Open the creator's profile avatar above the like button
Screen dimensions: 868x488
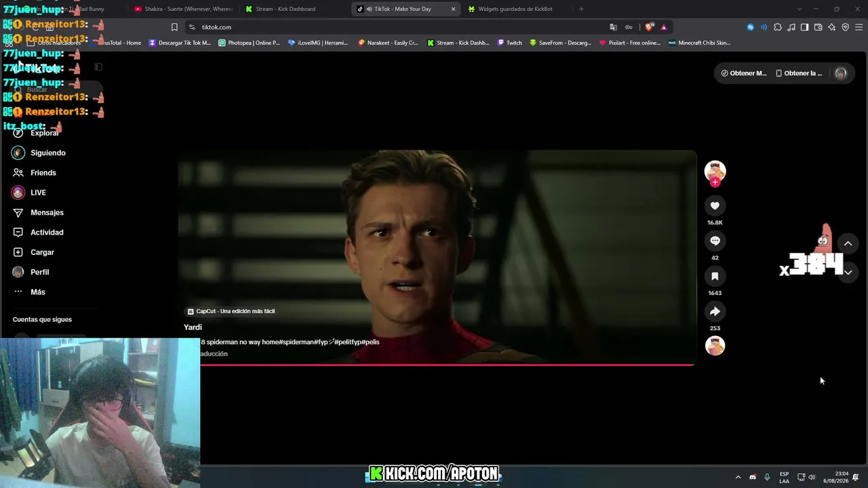[x=715, y=171]
